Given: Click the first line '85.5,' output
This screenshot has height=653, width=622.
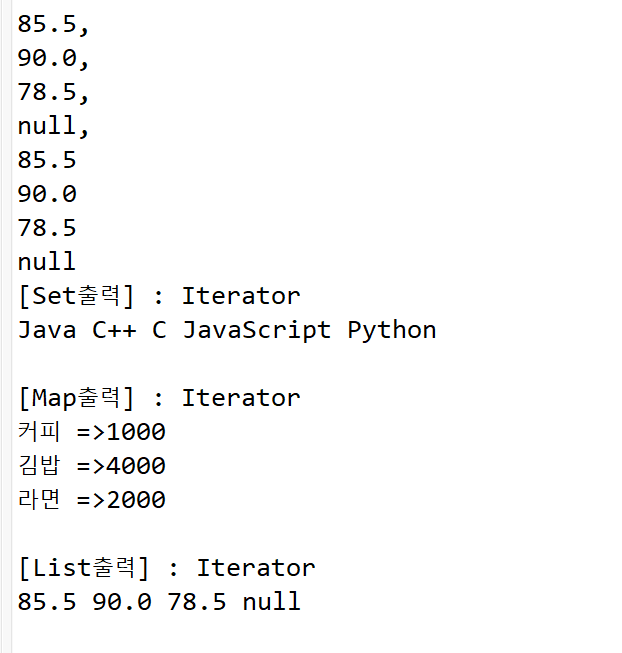Looking at the screenshot, I should tap(53, 24).
